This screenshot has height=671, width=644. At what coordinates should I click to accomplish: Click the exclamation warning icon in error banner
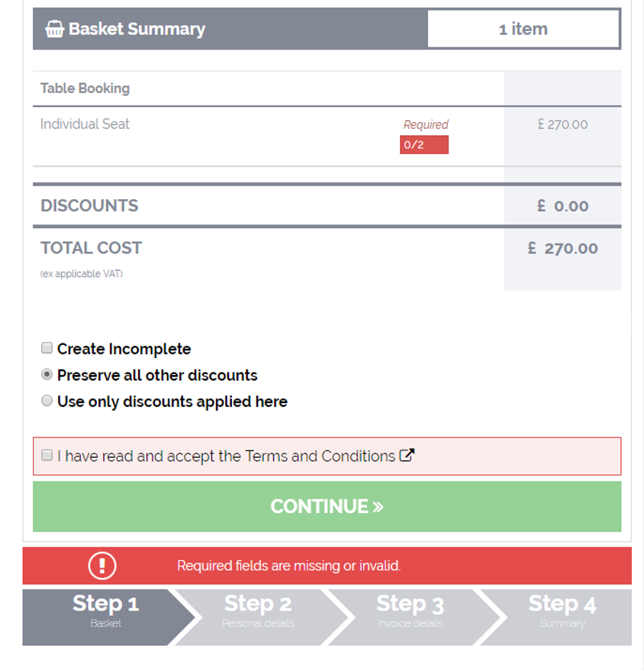pyautogui.click(x=102, y=566)
